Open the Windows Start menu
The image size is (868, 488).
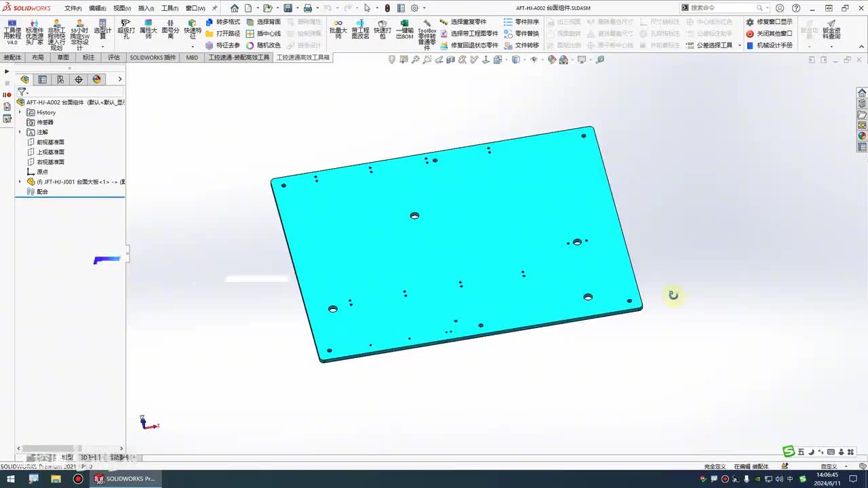(x=11, y=479)
